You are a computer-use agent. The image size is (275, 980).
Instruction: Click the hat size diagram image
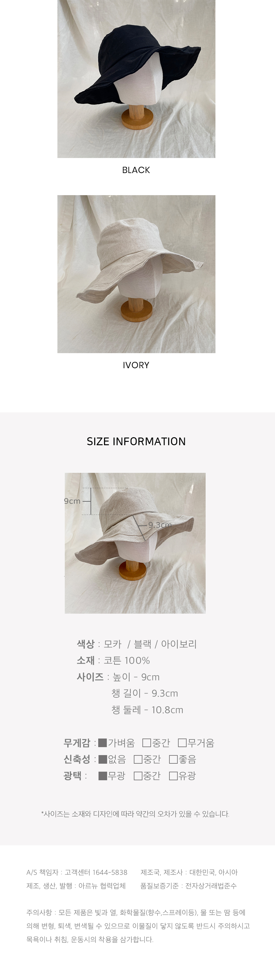135,543
